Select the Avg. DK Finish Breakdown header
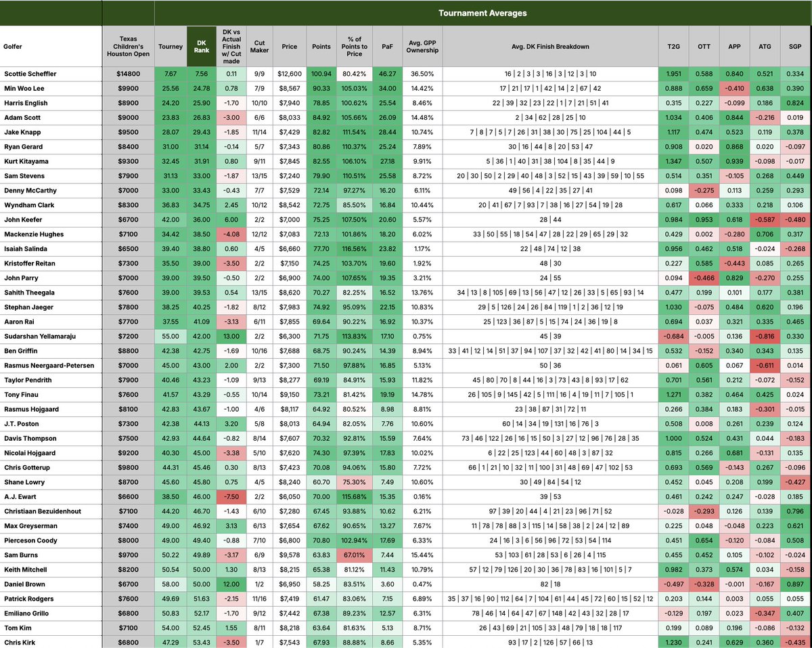Screen dimensions: 812x648 pos(550,47)
